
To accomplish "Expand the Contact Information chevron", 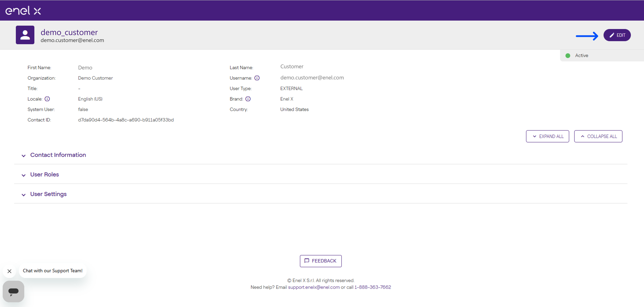I will pyautogui.click(x=24, y=156).
